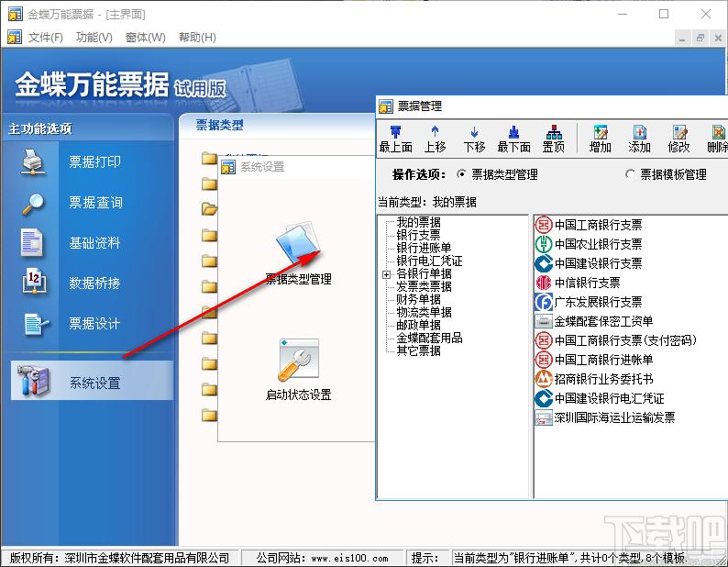Select 中国建设银行电汇凭证 template
The image size is (728, 567).
pos(600,398)
